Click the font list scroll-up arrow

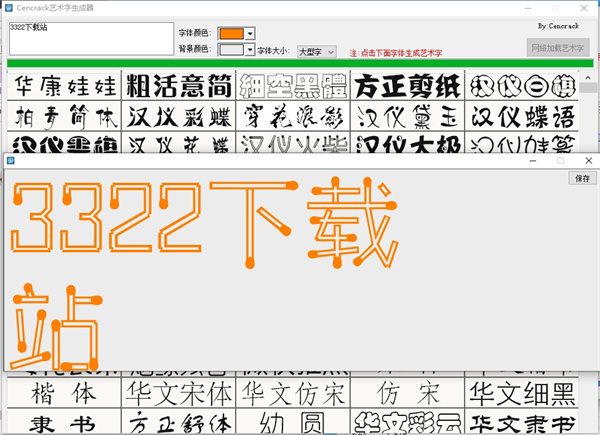pyautogui.click(x=588, y=78)
